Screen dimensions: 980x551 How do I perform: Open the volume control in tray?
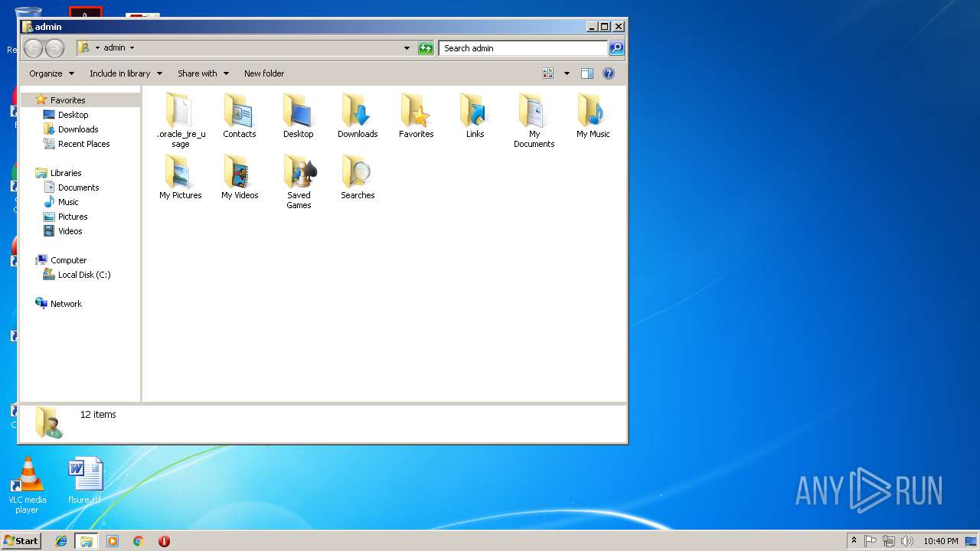point(907,541)
